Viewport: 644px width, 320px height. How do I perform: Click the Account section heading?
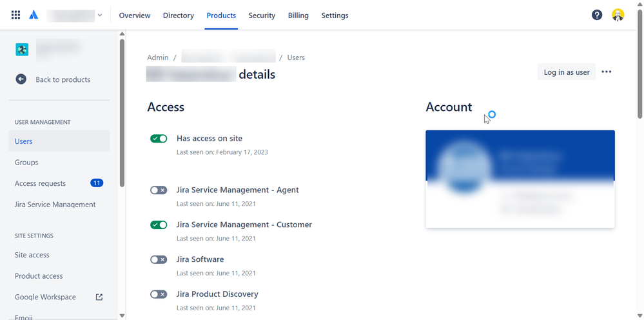[449, 107]
